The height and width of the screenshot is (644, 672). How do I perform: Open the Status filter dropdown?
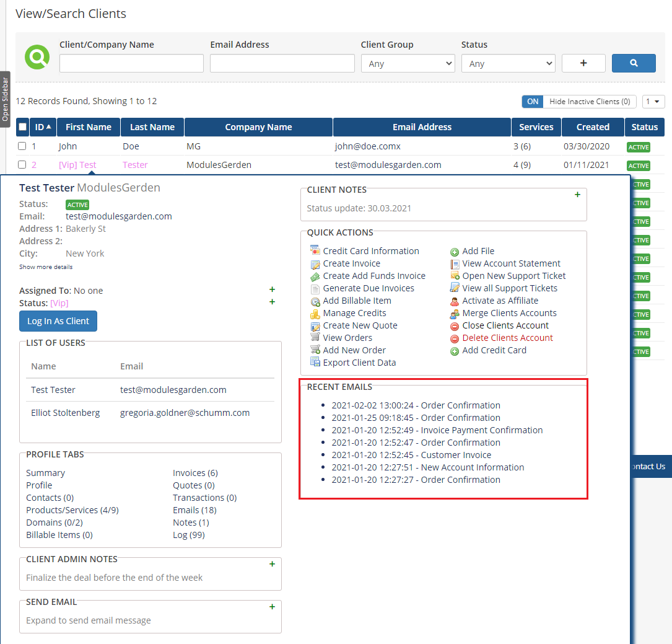coord(508,63)
